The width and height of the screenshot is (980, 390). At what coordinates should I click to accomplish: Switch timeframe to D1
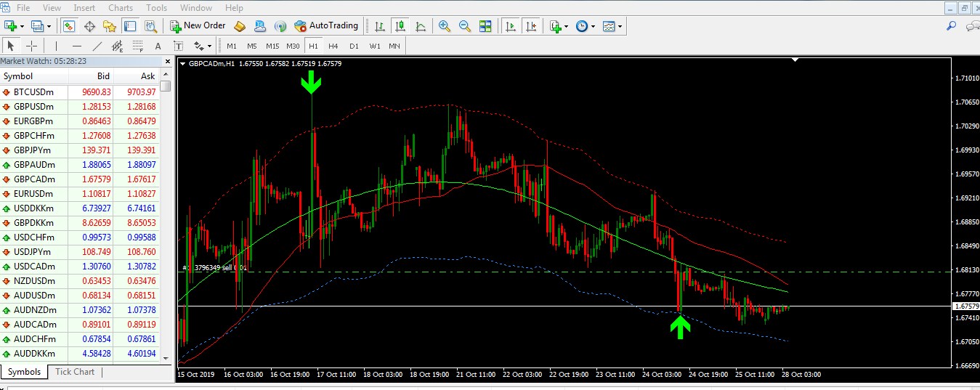click(354, 46)
